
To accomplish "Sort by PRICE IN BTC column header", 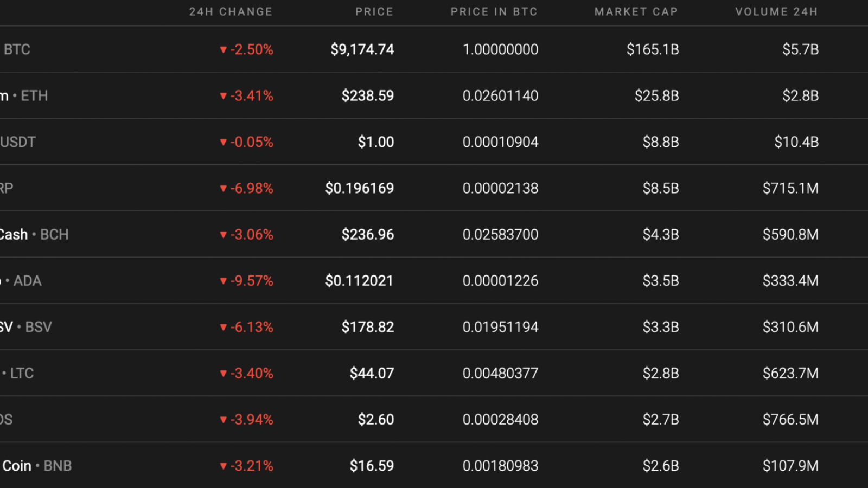I will (494, 12).
